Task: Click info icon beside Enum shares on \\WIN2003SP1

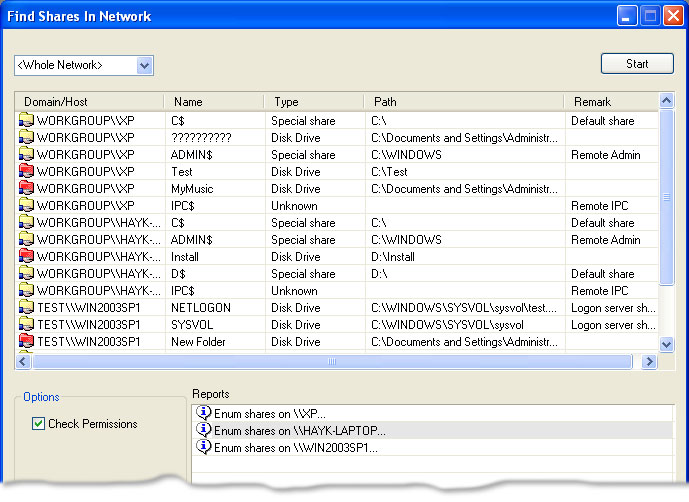Action: tap(203, 447)
